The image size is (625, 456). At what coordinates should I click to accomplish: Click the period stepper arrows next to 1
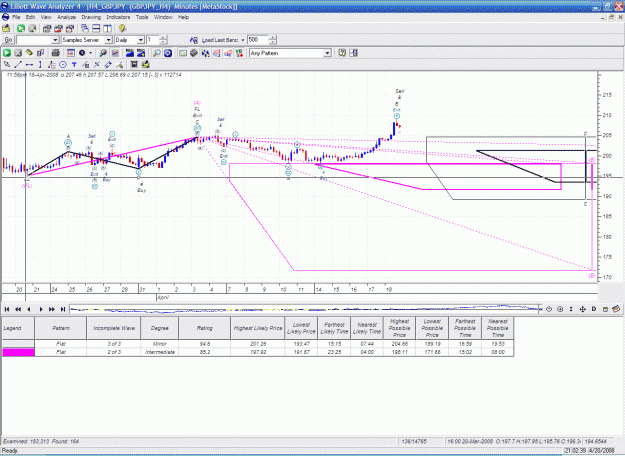[x=163, y=40]
